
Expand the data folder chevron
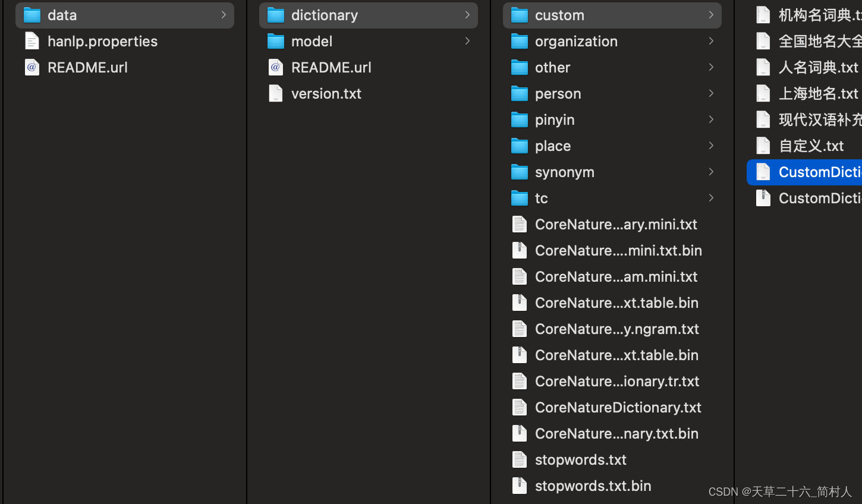coord(224,15)
